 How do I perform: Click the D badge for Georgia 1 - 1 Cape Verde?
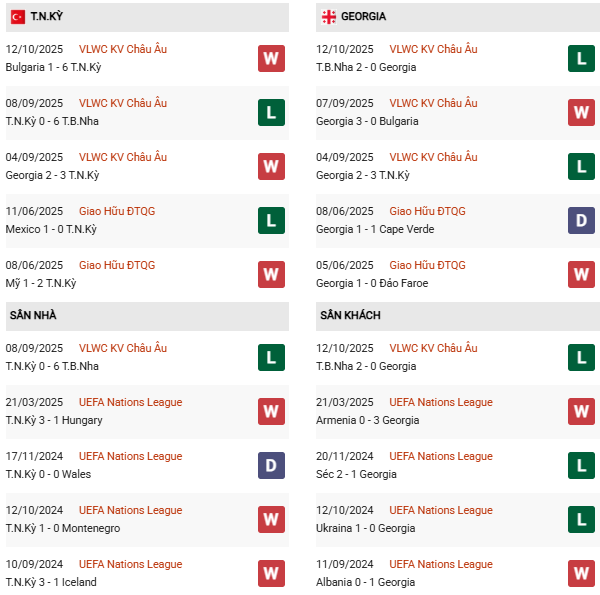coord(581,220)
